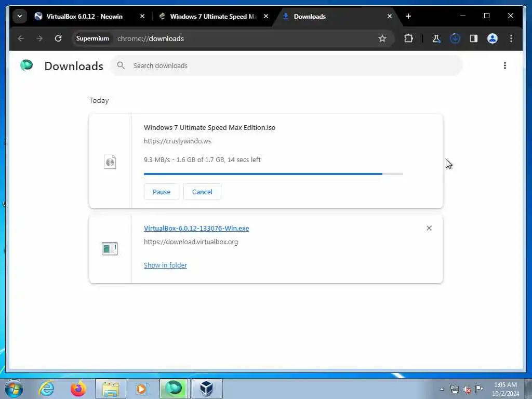
Task: Pause the Windows 7 ISO download
Action: [x=162, y=192]
